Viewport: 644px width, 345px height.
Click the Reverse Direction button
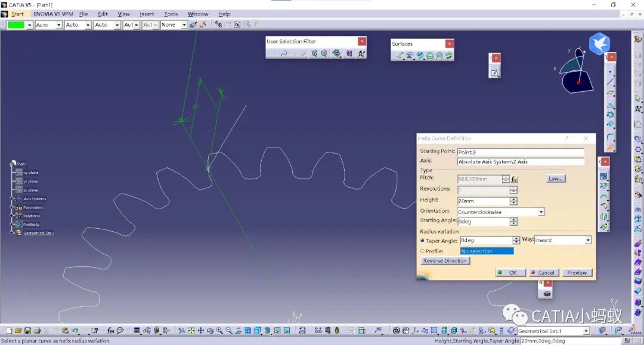pyautogui.click(x=445, y=260)
